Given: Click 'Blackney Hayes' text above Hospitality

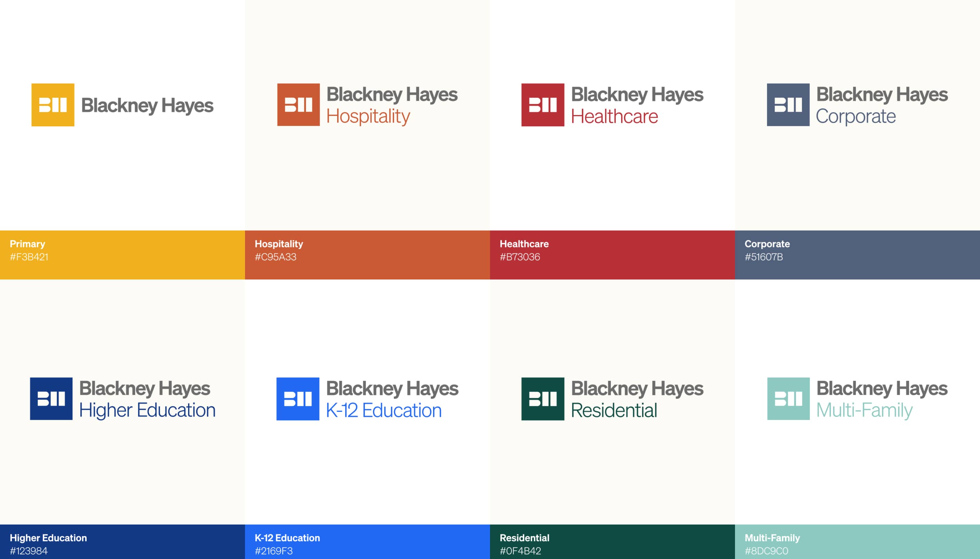Looking at the screenshot, I should click(x=392, y=95).
